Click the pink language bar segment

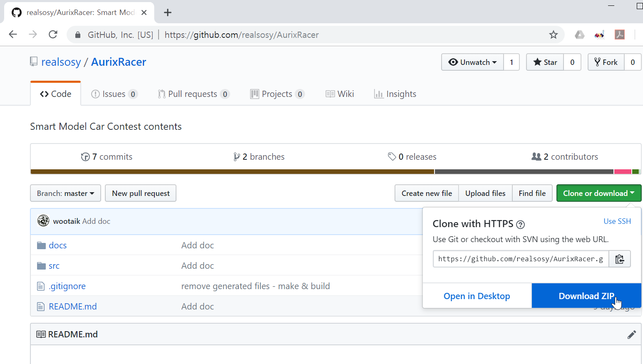(x=623, y=171)
